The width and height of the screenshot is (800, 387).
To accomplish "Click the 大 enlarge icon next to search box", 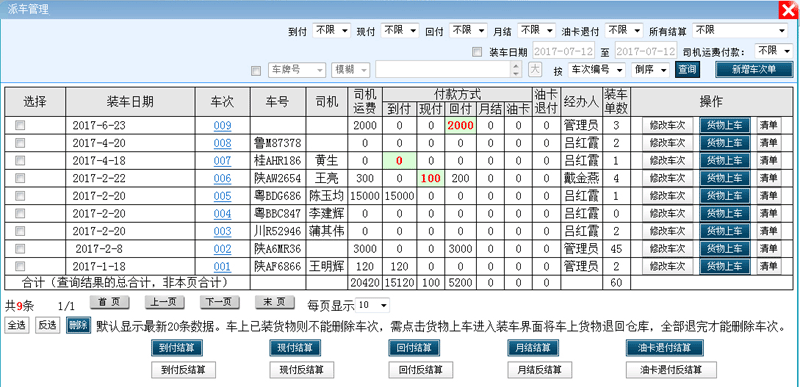I will point(534,69).
